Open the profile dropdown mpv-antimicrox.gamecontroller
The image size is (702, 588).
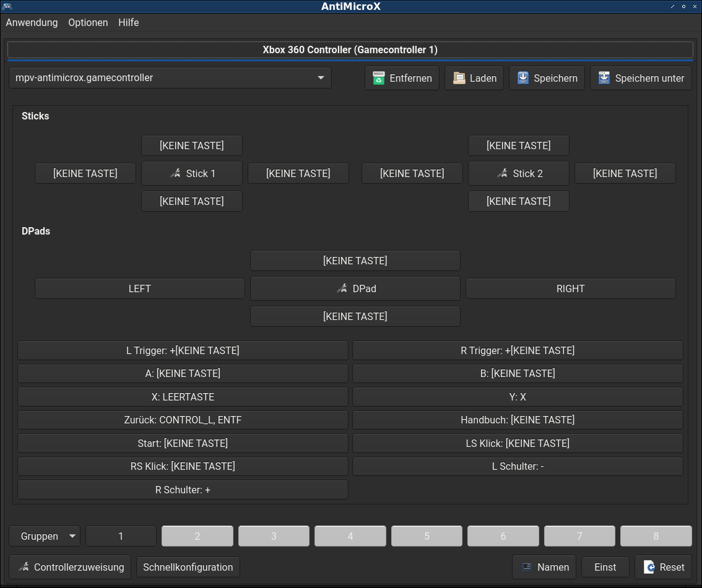170,78
